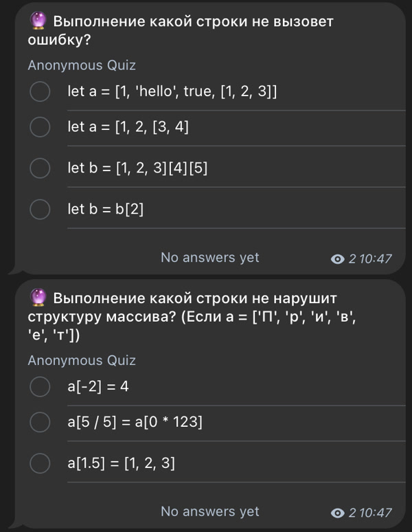Click answer text "let b = b[2]"
The height and width of the screenshot is (532, 412).
point(105,209)
